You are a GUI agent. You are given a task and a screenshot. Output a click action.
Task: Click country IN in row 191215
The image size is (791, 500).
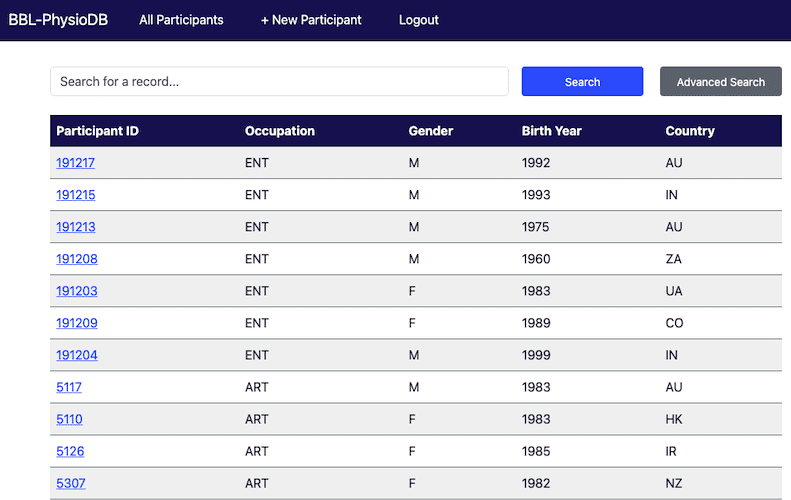pos(671,195)
